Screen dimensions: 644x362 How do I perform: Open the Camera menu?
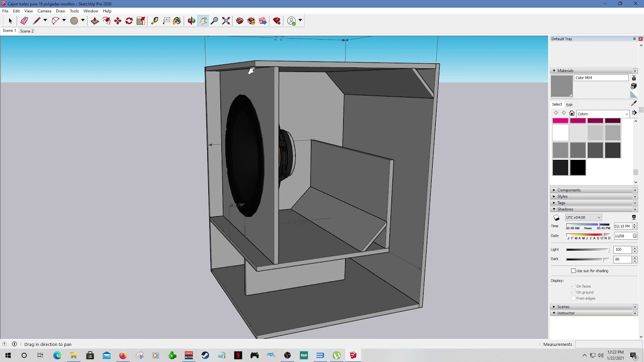point(44,11)
